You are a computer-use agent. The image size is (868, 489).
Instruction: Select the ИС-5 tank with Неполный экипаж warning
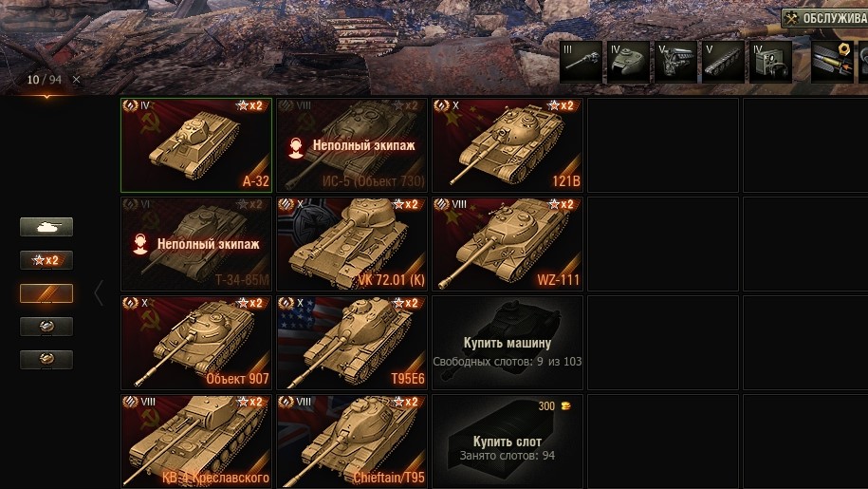click(x=352, y=145)
